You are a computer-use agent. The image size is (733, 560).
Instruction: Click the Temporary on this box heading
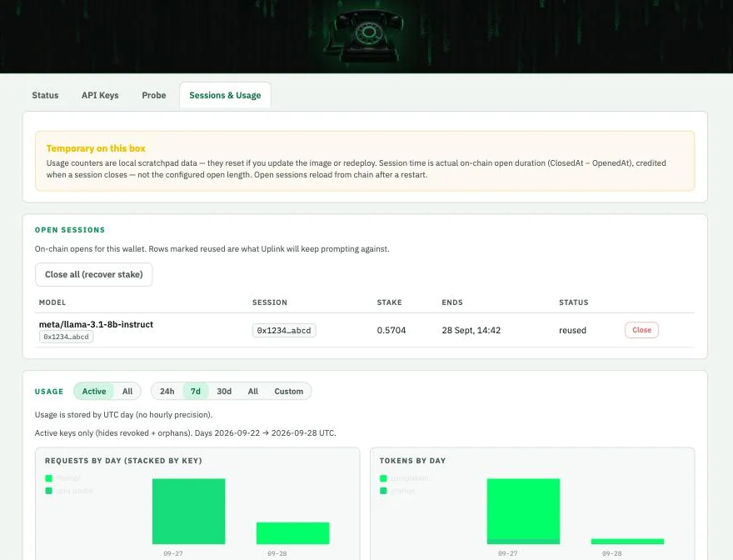[x=96, y=148]
